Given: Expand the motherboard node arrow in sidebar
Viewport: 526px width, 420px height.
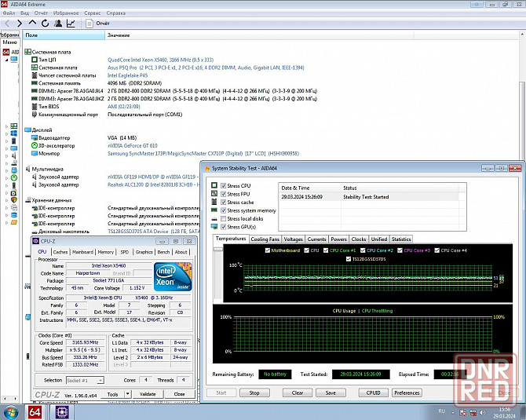Looking at the screenshot, I should (6, 126).
